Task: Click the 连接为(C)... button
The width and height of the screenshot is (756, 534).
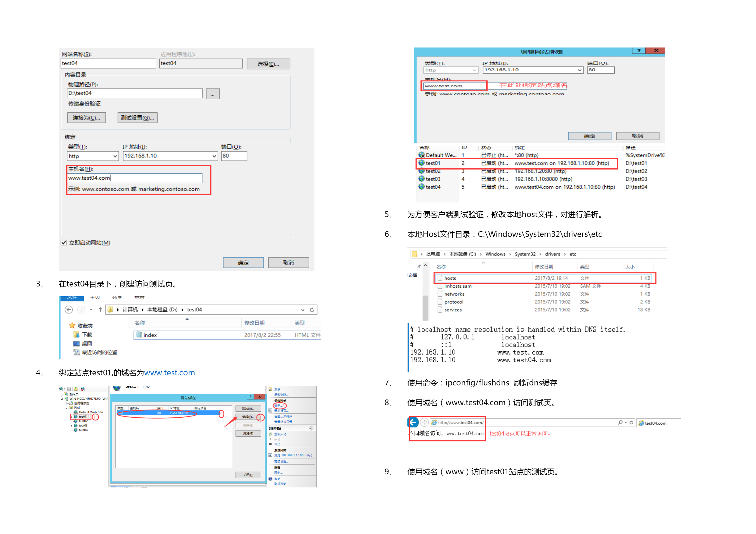Action: click(86, 118)
